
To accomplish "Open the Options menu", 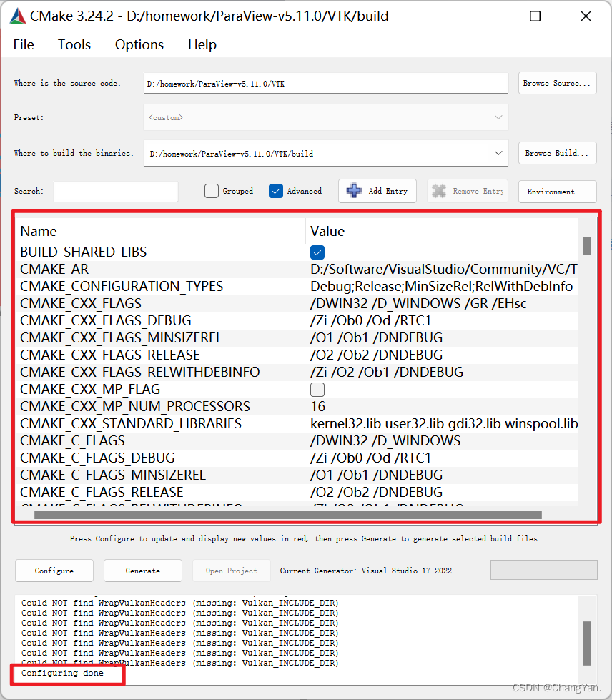I will pyautogui.click(x=139, y=44).
